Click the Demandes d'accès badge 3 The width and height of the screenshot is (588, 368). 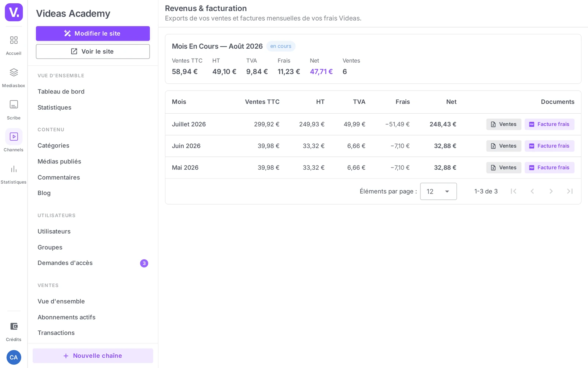point(144,263)
